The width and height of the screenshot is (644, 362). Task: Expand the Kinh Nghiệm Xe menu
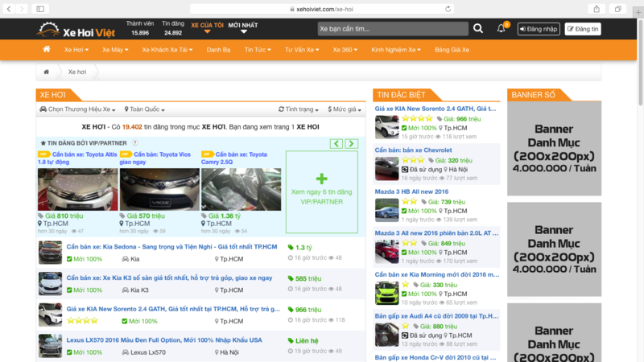[x=396, y=50]
